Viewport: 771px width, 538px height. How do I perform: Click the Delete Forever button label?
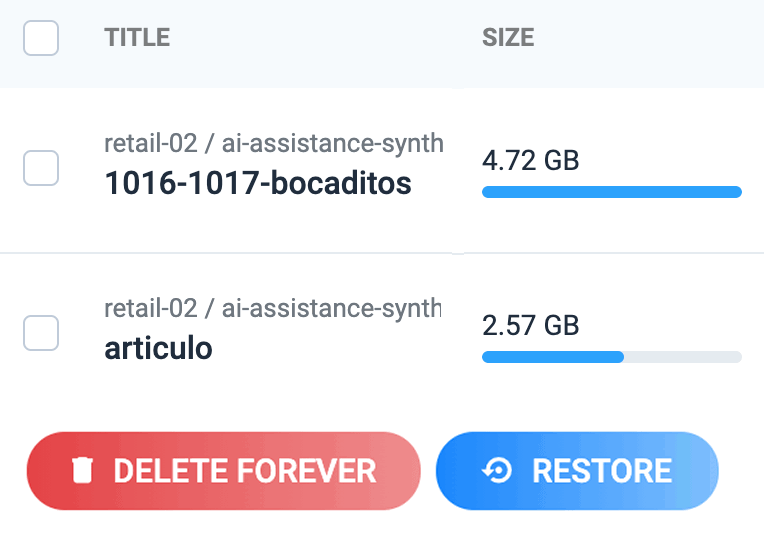point(245,471)
